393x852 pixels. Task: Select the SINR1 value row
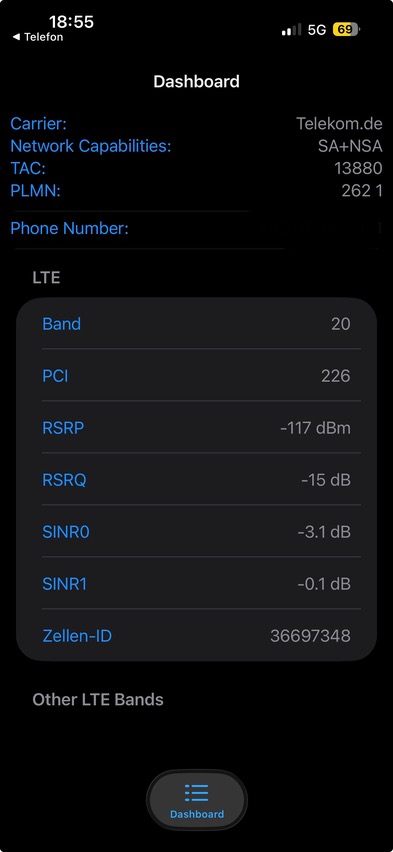point(196,584)
